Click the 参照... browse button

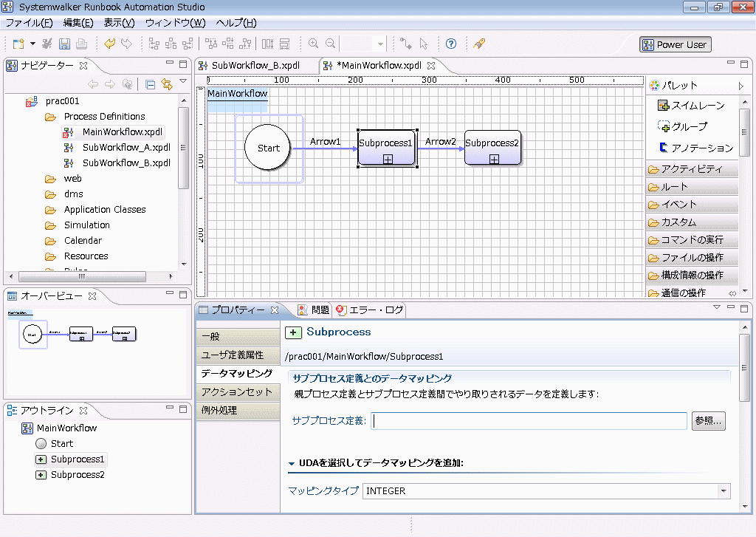[708, 421]
